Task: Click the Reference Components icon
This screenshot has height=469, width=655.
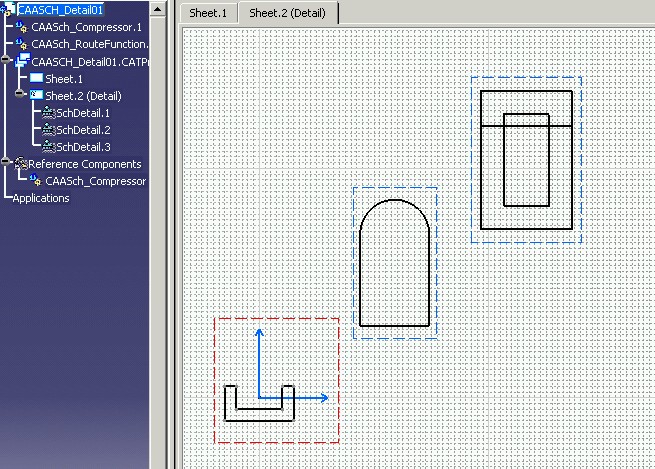Action: coord(20,164)
